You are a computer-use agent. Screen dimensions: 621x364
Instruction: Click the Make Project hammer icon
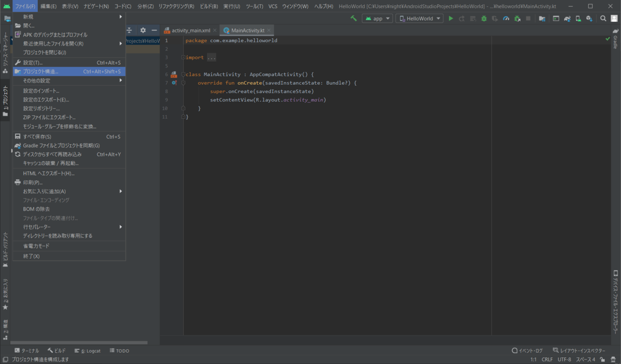point(354,18)
